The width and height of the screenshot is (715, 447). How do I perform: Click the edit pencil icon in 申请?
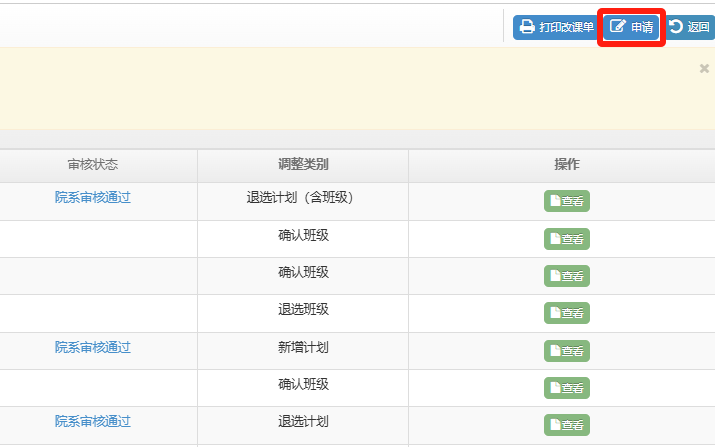pos(618,26)
